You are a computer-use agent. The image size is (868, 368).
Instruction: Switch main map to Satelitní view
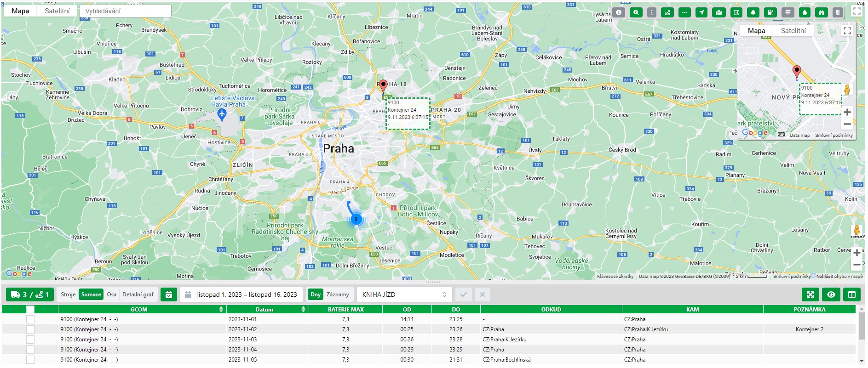[57, 11]
